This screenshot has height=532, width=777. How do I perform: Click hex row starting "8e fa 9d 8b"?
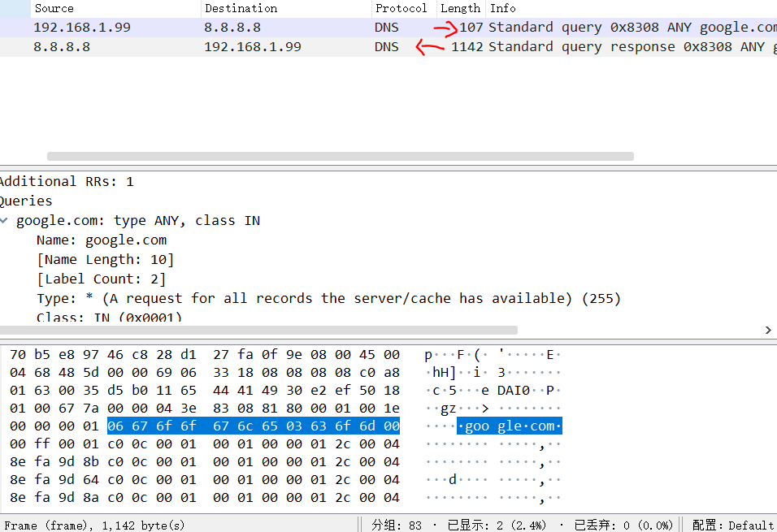point(205,461)
